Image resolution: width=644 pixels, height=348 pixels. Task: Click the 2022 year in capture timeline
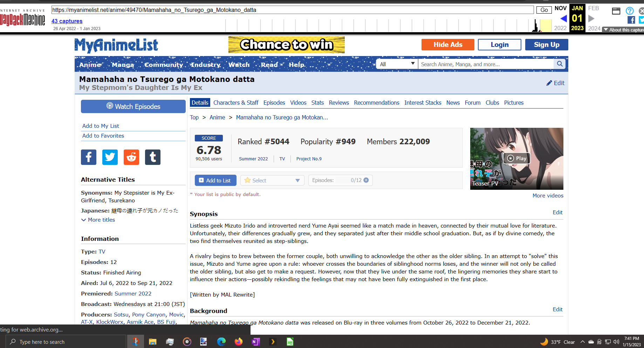coord(560,28)
